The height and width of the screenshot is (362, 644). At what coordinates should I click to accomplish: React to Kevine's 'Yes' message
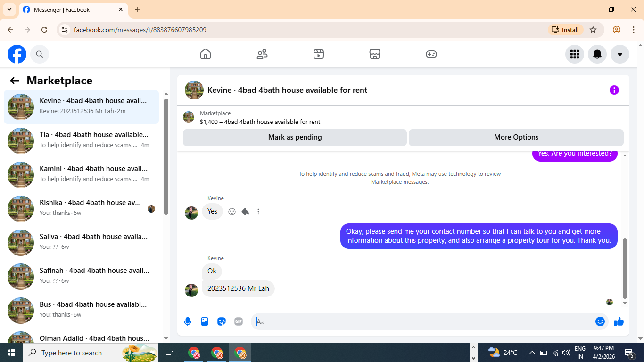[232, 212]
